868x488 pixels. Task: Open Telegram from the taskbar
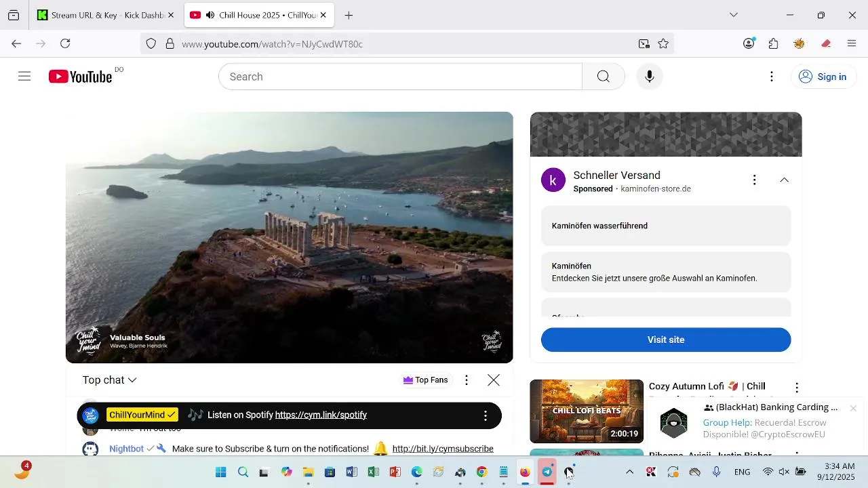click(x=547, y=472)
